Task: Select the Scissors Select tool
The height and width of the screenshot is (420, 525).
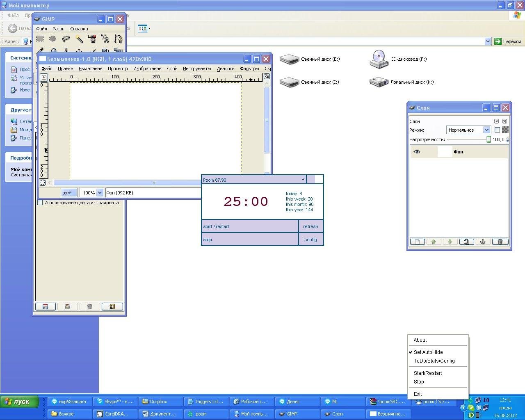Action: pyautogui.click(x=105, y=39)
